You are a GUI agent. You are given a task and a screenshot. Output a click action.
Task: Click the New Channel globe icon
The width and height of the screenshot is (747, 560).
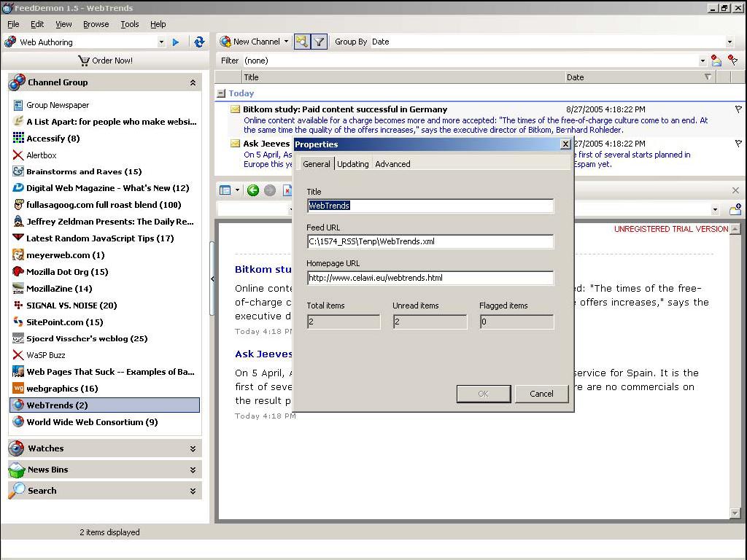click(x=225, y=42)
